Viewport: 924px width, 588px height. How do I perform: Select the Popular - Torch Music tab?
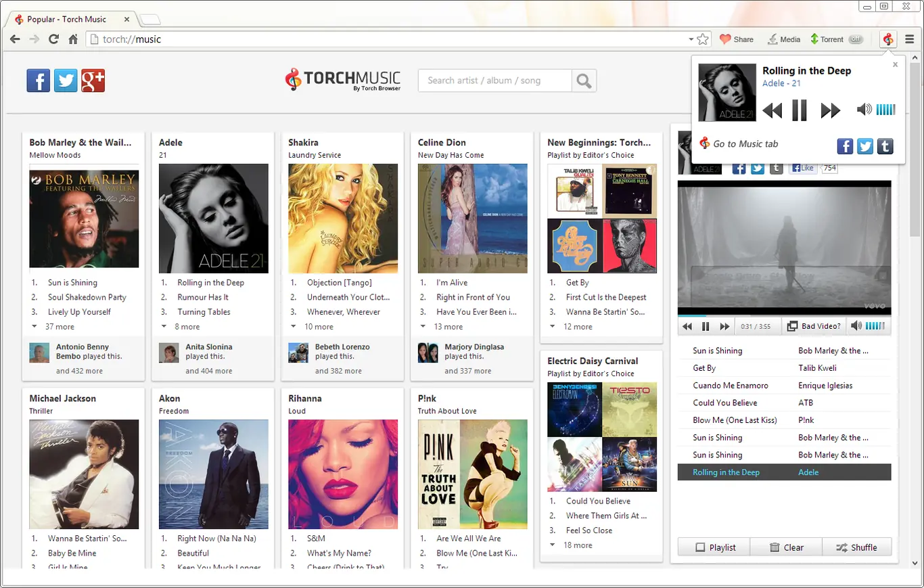(70, 19)
